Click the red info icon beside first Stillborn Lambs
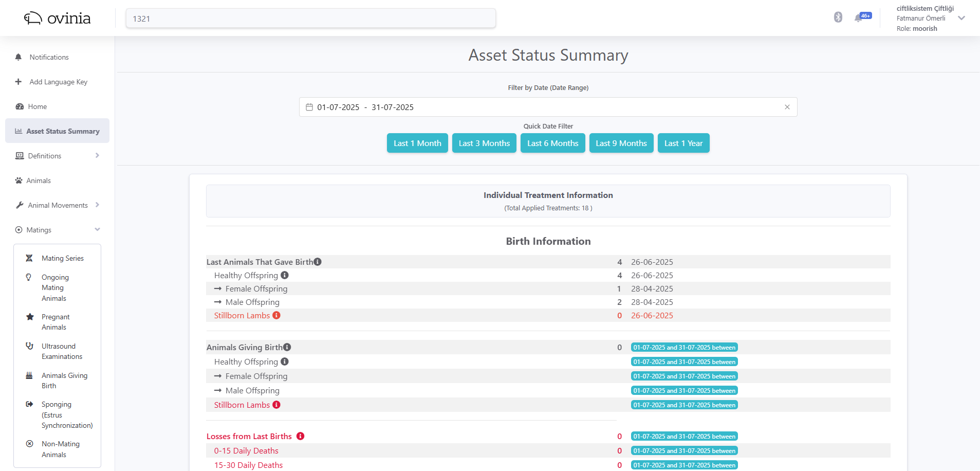The width and height of the screenshot is (980, 471). (x=276, y=315)
